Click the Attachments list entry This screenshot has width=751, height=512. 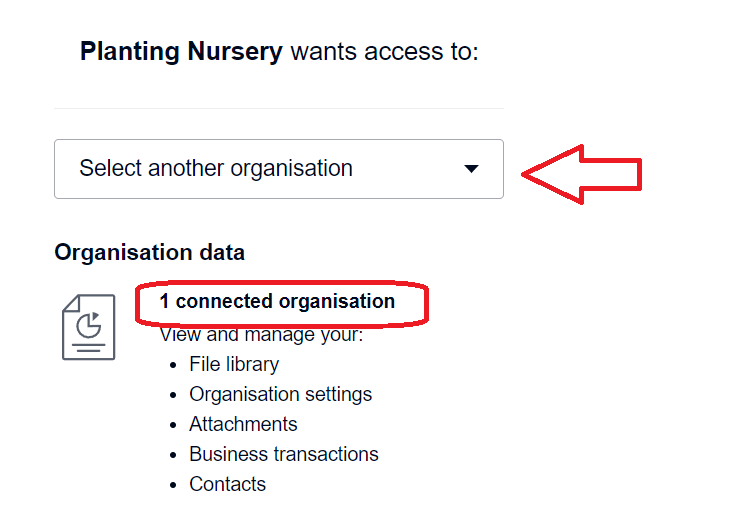coord(243,424)
